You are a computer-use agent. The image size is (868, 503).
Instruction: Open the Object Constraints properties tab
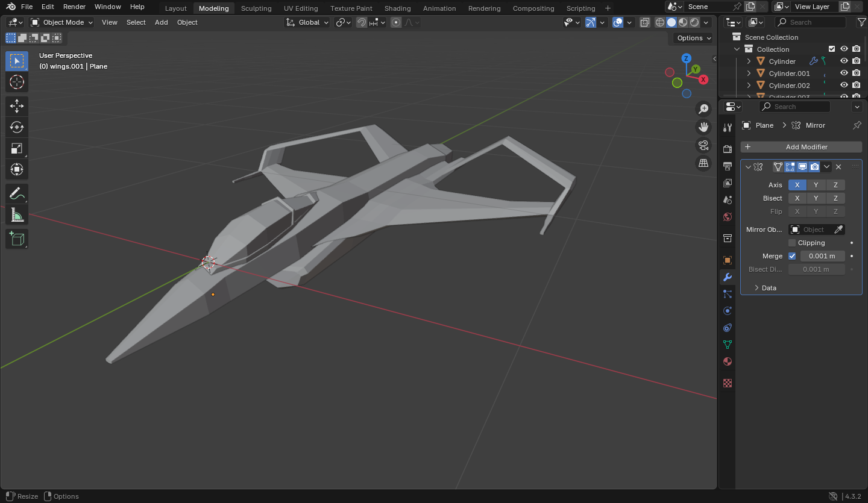click(728, 328)
